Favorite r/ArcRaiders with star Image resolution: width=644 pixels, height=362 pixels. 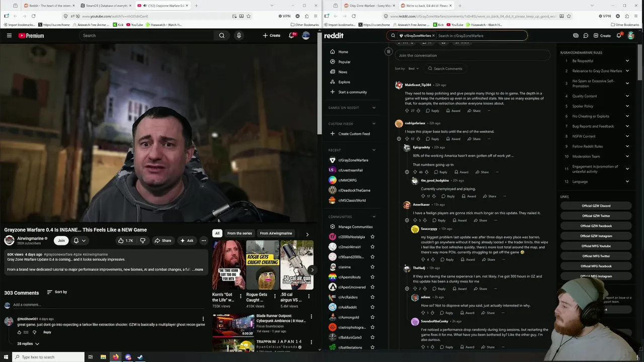coord(372,297)
